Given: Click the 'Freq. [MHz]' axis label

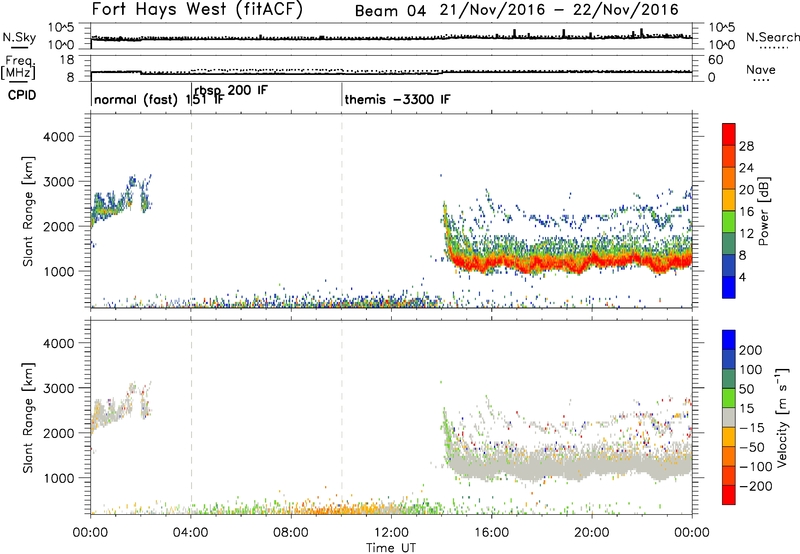Looking at the screenshot, I should tap(19, 67).
